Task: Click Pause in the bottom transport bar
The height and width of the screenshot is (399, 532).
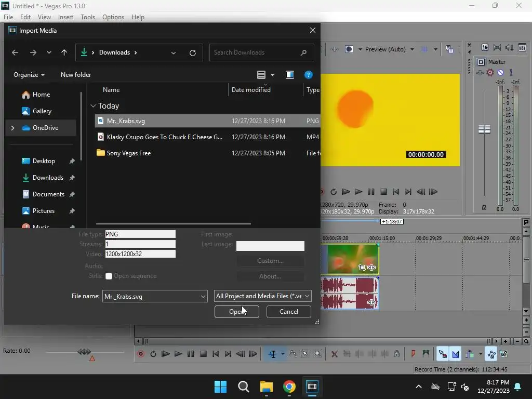Action: [191, 354]
